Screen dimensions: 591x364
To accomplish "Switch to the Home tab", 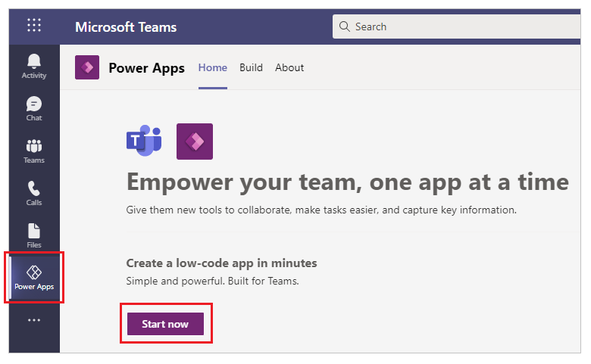I will 213,68.
